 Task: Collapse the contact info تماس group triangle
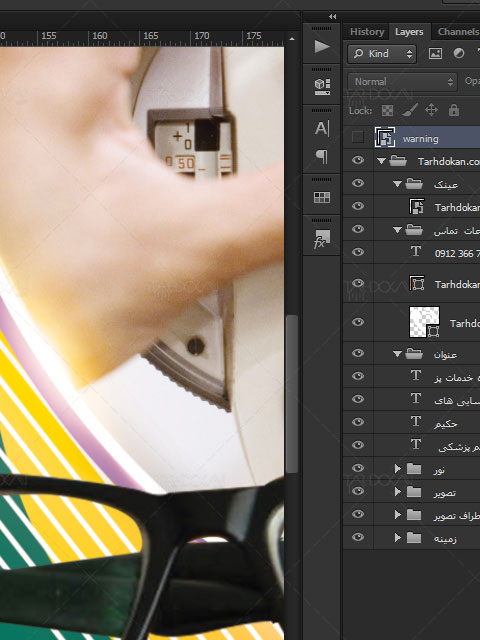click(397, 230)
